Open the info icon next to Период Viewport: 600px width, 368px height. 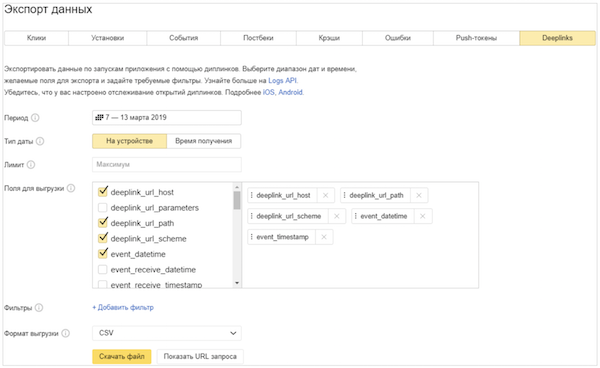35,118
